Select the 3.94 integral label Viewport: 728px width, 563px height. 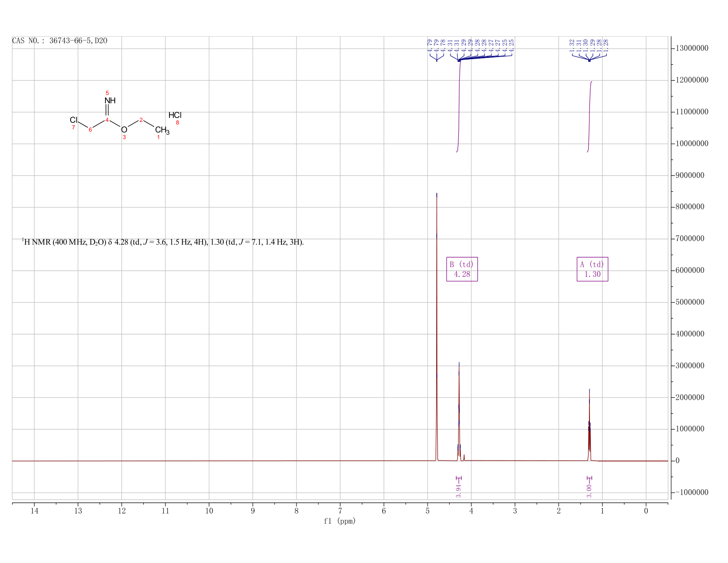click(458, 491)
